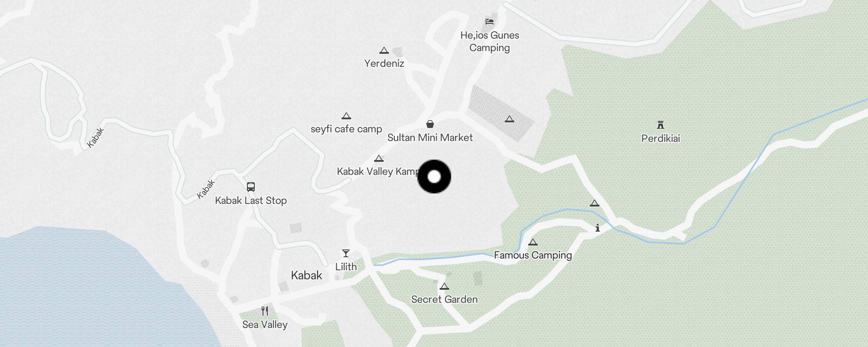
Task: Click the Yerdeniz campsite tent icon
Action: click(x=384, y=50)
